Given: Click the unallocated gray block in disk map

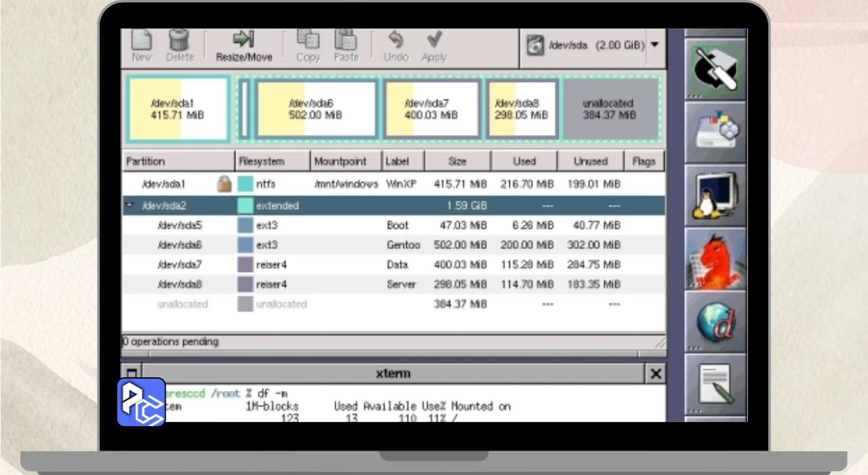Looking at the screenshot, I should [610, 110].
